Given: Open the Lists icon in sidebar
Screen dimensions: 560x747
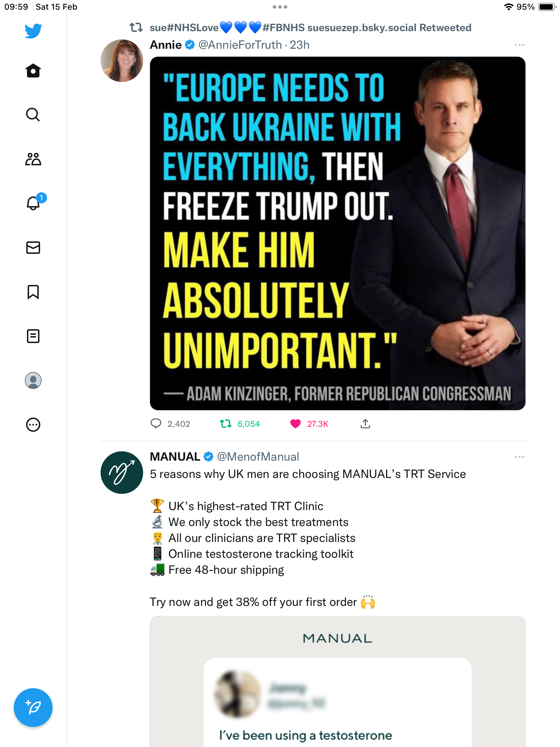Looking at the screenshot, I should click(33, 336).
